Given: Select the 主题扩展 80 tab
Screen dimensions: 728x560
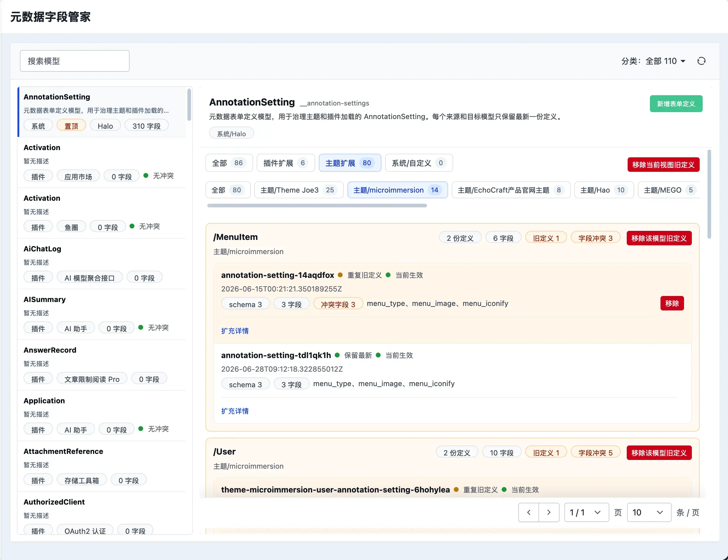Looking at the screenshot, I should coord(350,163).
